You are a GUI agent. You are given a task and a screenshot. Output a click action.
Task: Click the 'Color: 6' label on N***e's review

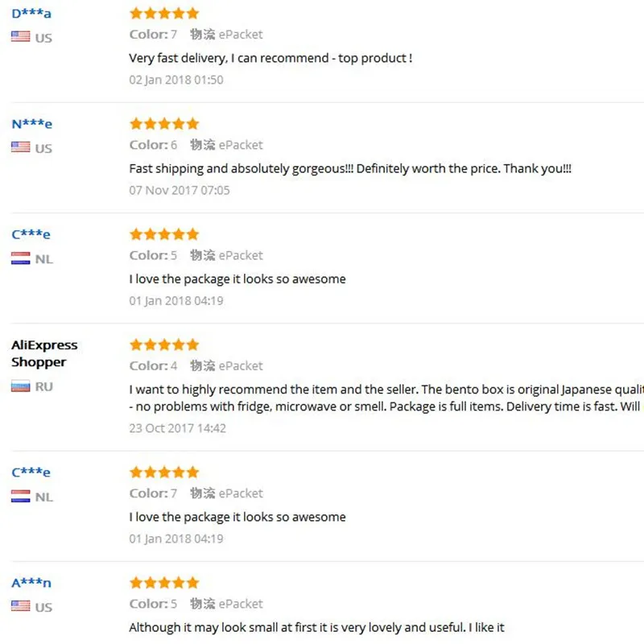tap(153, 145)
